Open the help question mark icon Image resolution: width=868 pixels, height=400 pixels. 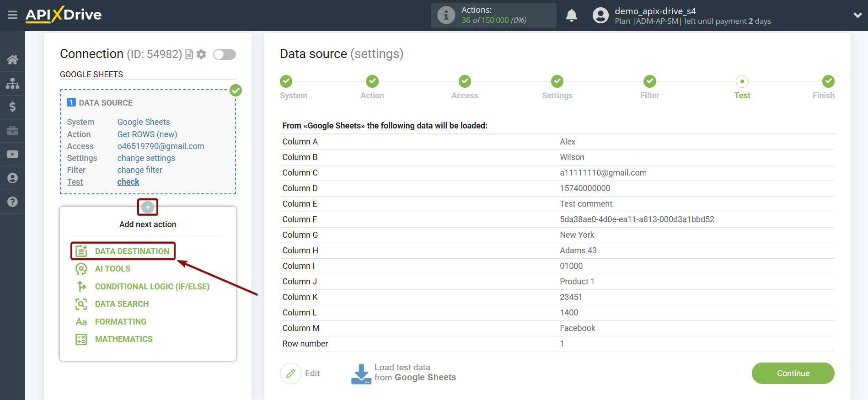click(x=12, y=202)
